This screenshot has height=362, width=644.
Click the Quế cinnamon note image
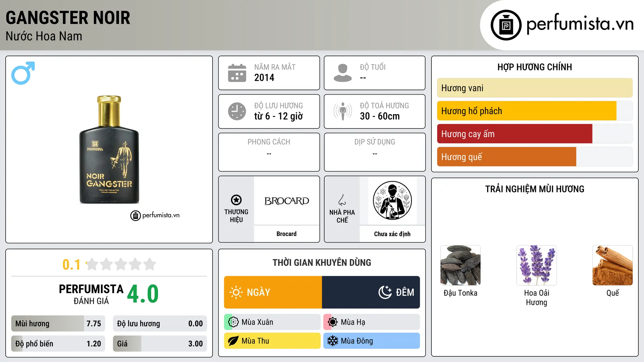click(x=613, y=265)
